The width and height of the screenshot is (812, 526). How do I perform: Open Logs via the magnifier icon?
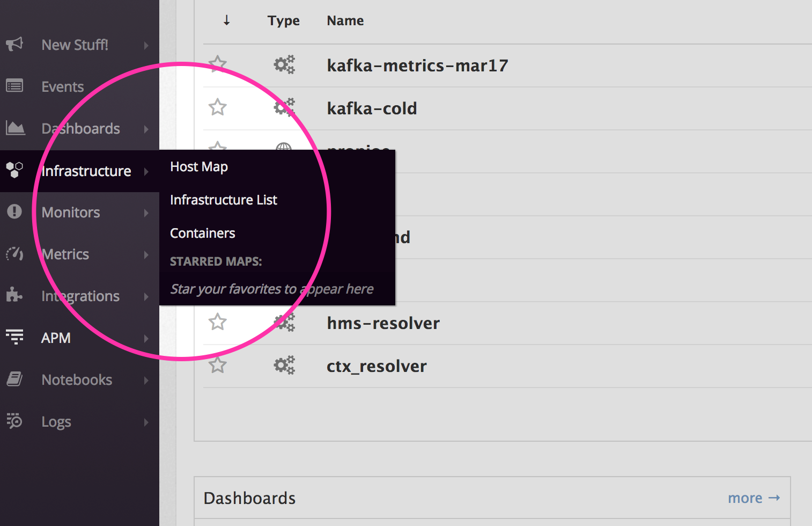(x=14, y=422)
